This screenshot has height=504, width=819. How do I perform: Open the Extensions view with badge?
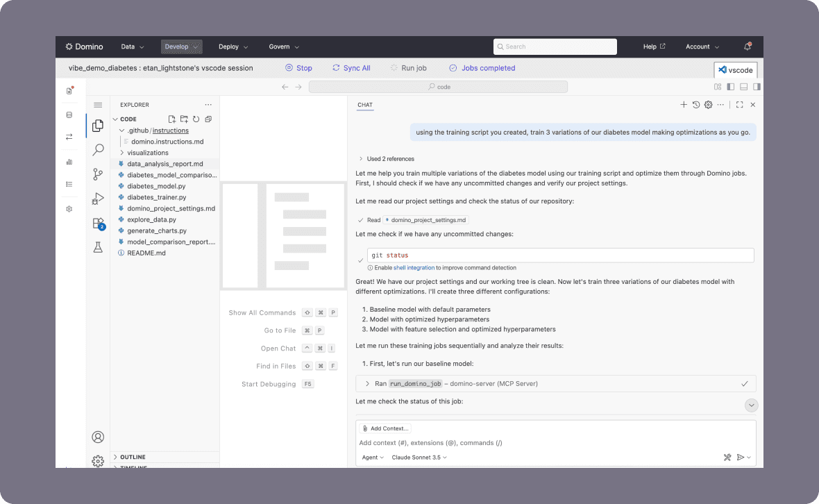pyautogui.click(x=98, y=223)
